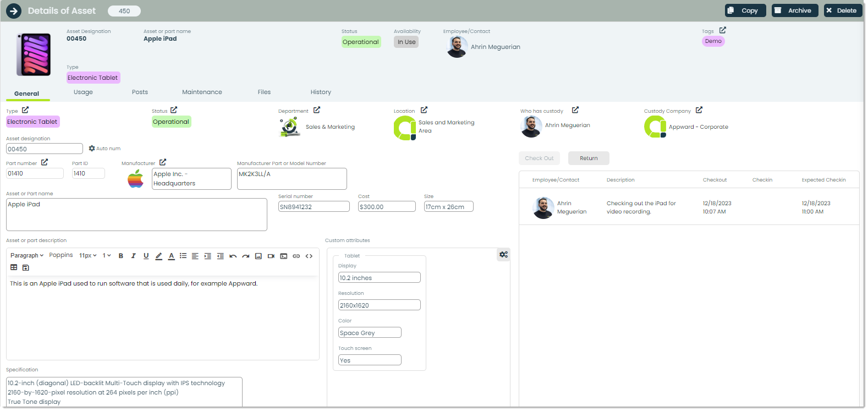Select the Ahrin Meguerian checkout row
The image size is (868, 411).
[x=689, y=207]
